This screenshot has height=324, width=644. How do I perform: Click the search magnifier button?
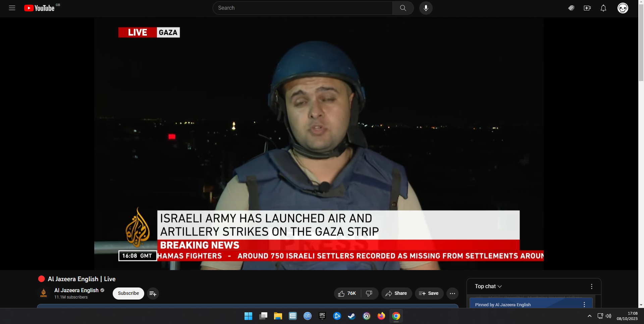(x=403, y=8)
